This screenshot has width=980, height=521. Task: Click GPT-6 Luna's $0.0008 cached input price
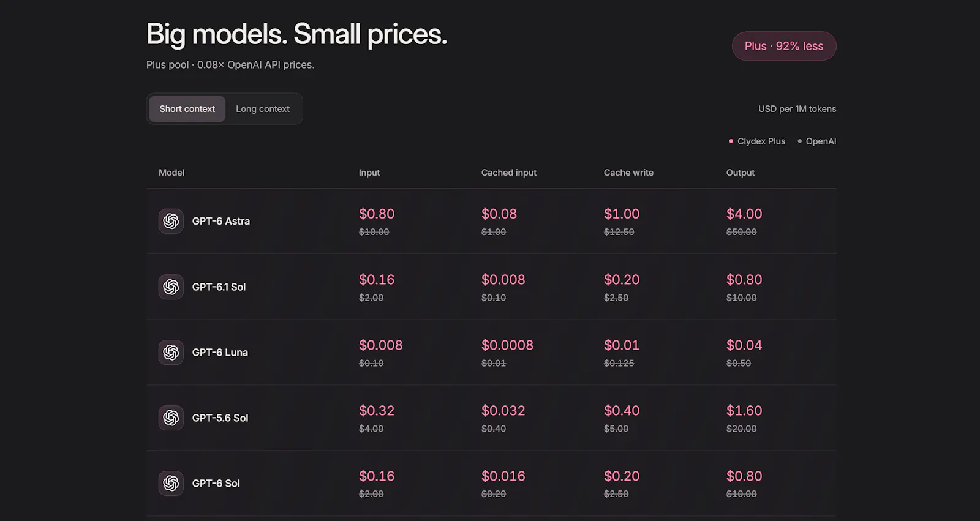coord(507,345)
